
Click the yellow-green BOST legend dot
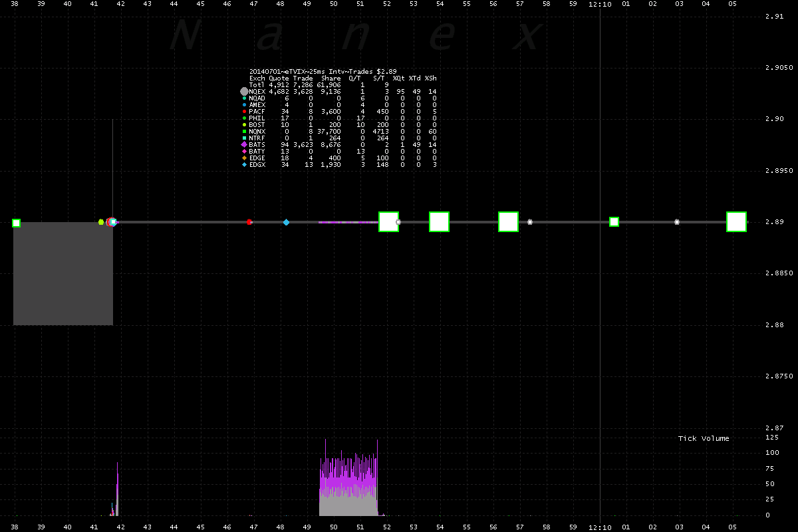pos(245,124)
